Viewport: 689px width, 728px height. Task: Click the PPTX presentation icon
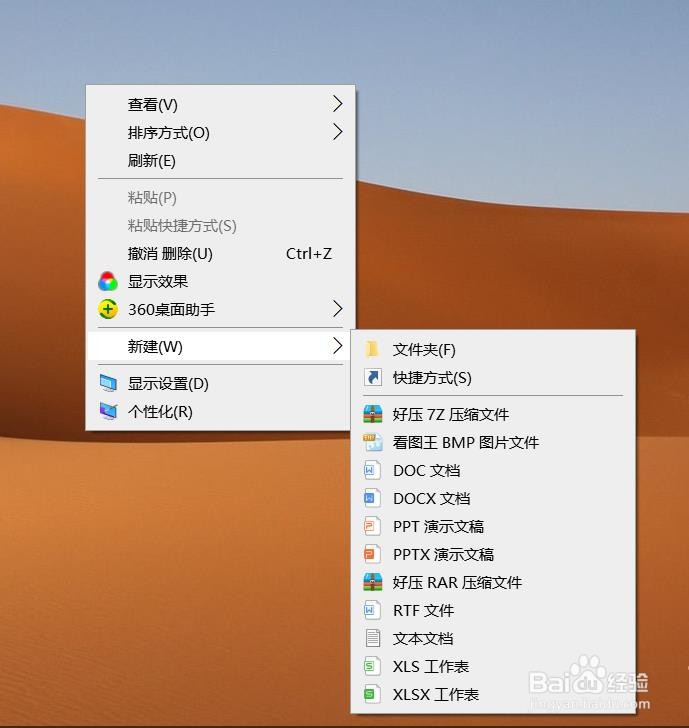pos(372,554)
